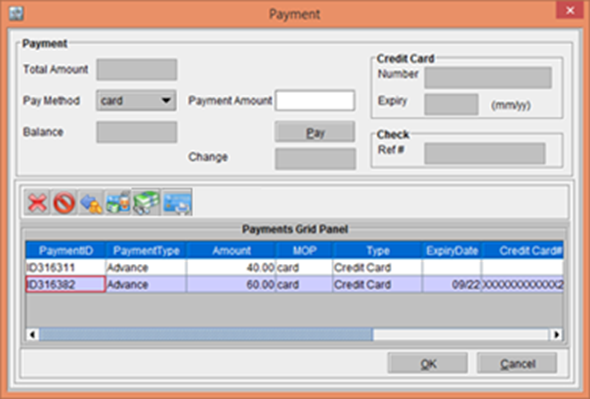Click the Credit Card type cell in row ID316382
590x399 pixels.
coord(377,284)
